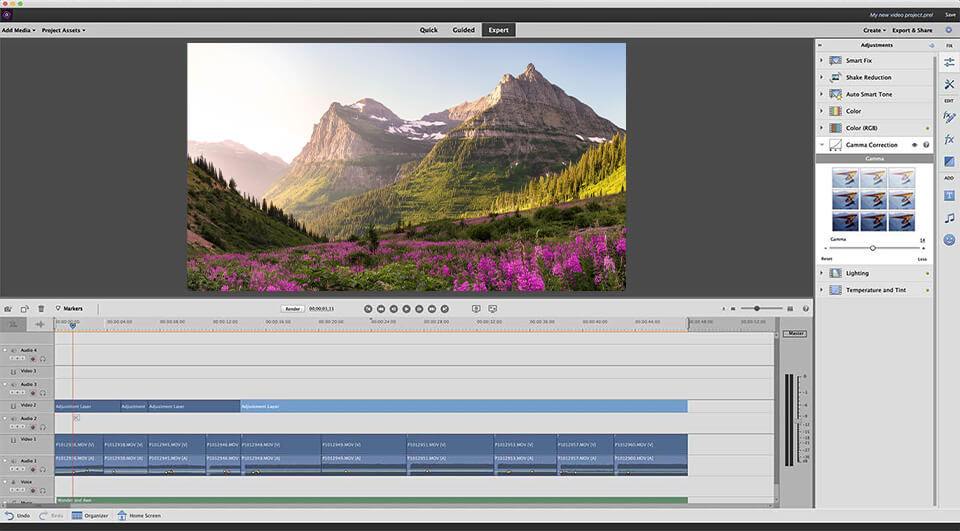Click the Render button
The height and width of the screenshot is (531, 960).
click(292, 309)
